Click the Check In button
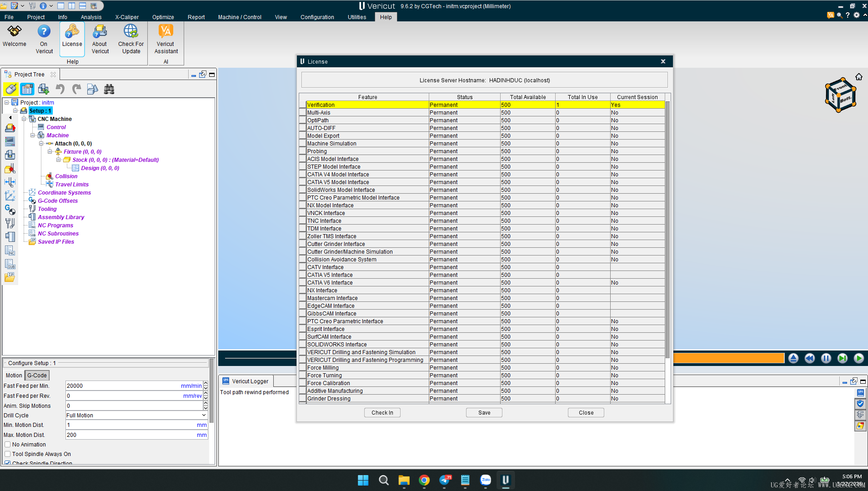 tap(382, 413)
